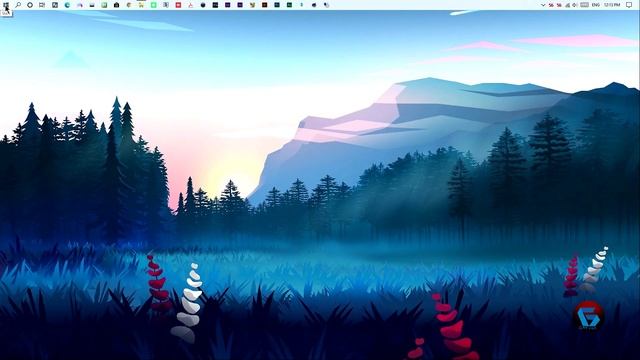Open taskbar search magnifier

coord(18,5)
